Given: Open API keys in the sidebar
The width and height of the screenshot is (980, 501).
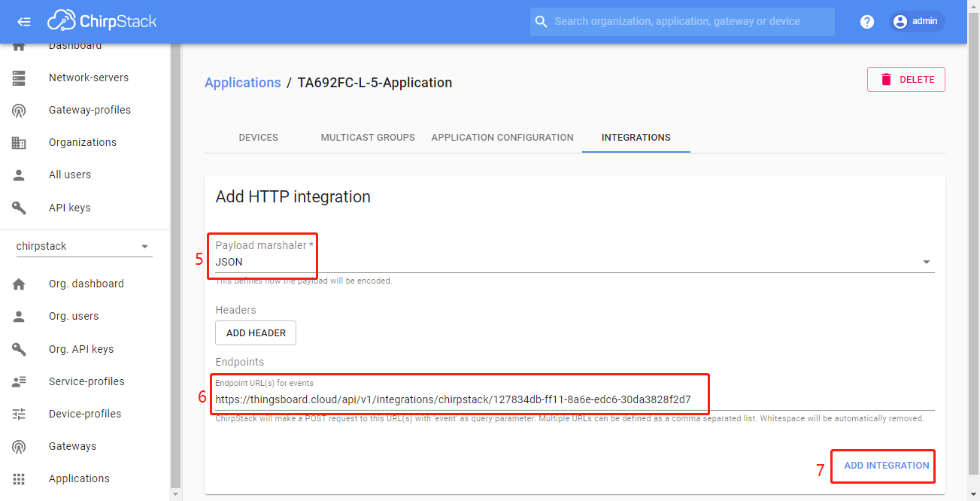Looking at the screenshot, I should (x=69, y=208).
